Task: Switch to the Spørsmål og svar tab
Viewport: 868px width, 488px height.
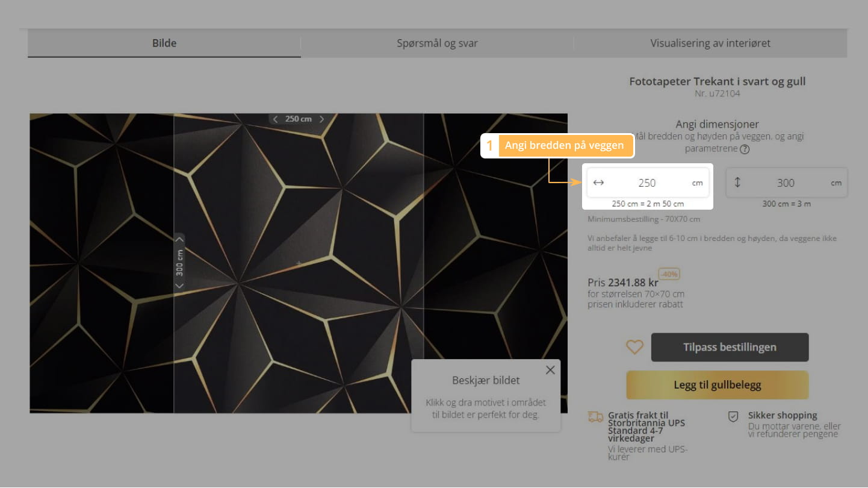Action: coord(437,43)
